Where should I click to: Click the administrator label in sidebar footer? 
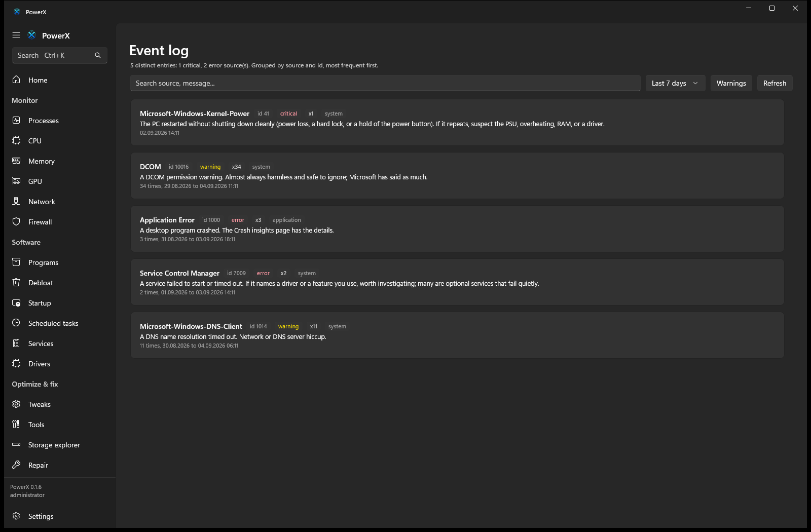point(27,495)
